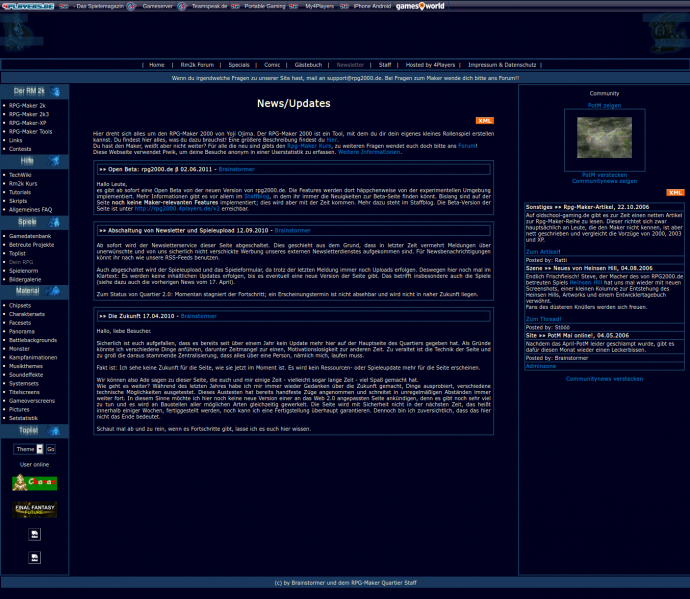This screenshot has height=599, width=690.
Task: Open 'Hosted by 4Players' nav link
Action: 430,65
